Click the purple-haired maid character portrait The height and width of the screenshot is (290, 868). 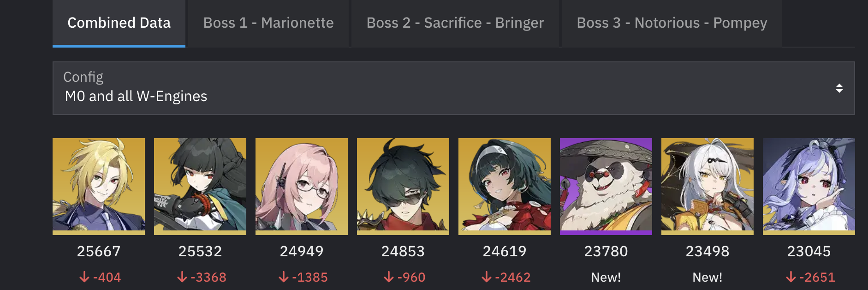point(809,186)
